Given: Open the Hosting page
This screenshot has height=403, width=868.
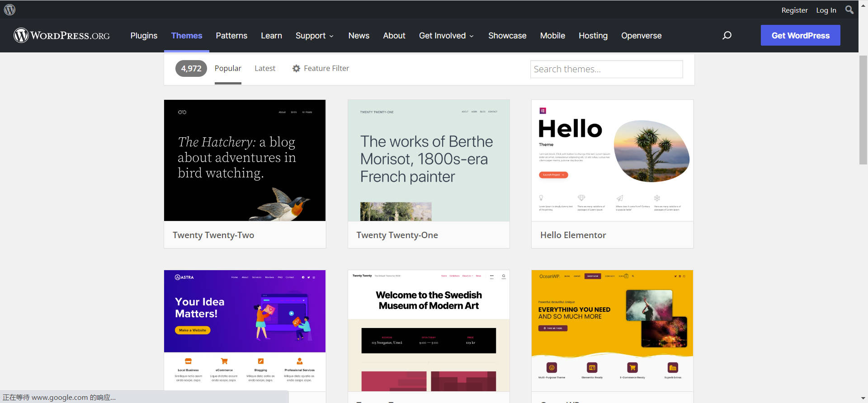Looking at the screenshot, I should coord(593,35).
